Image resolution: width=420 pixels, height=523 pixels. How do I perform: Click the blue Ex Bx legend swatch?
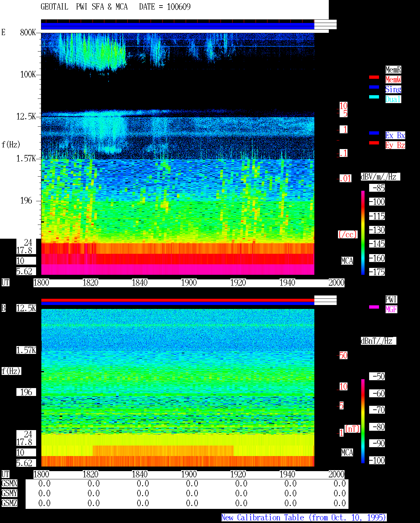point(374,133)
